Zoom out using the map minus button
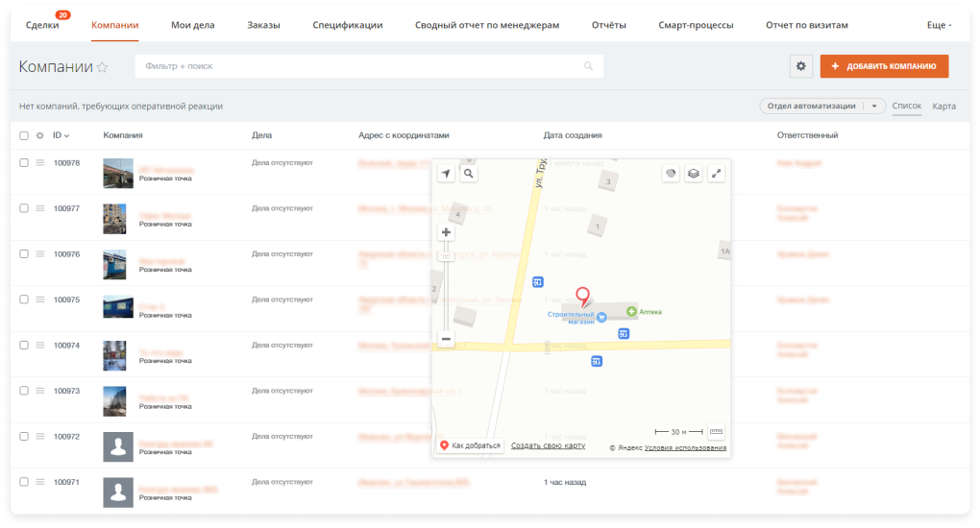Screen dimensions: 980x528 pyautogui.click(x=446, y=339)
